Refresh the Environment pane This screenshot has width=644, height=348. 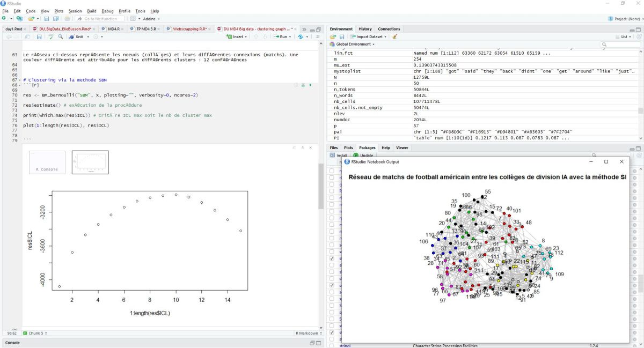[x=639, y=36]
